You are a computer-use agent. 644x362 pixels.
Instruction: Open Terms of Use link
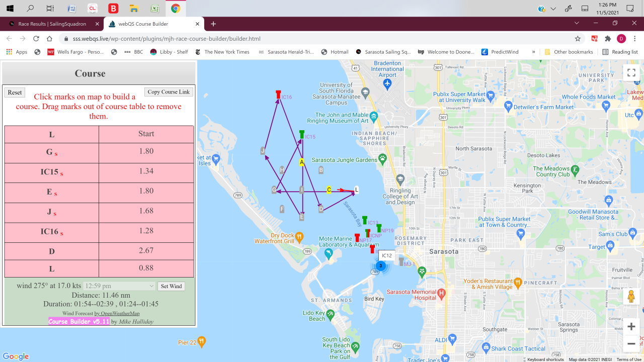click(x=629, y=359)
